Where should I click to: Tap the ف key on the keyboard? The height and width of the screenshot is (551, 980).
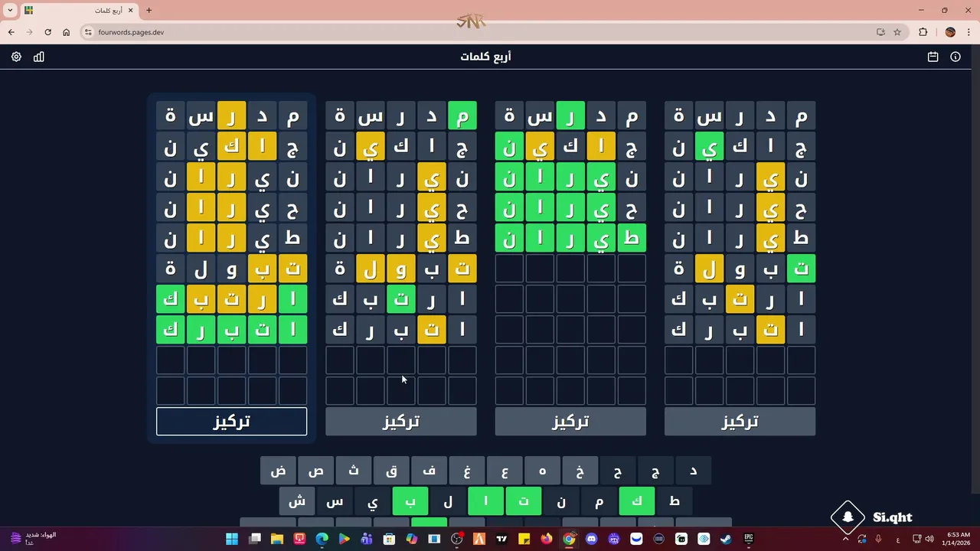[430, 471]
